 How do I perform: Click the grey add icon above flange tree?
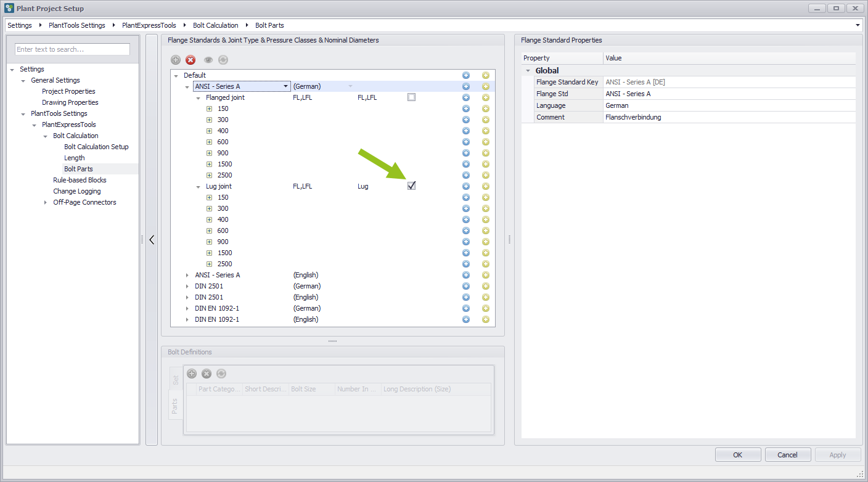176,60
